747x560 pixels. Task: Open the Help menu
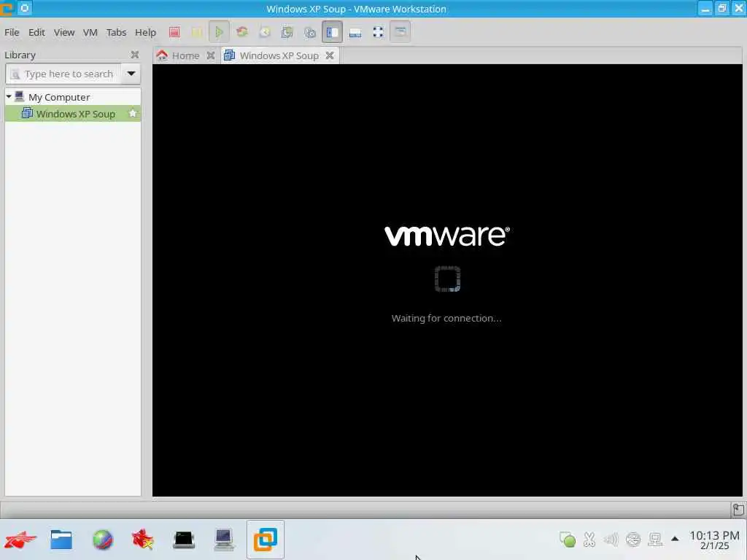pos(145,32)
